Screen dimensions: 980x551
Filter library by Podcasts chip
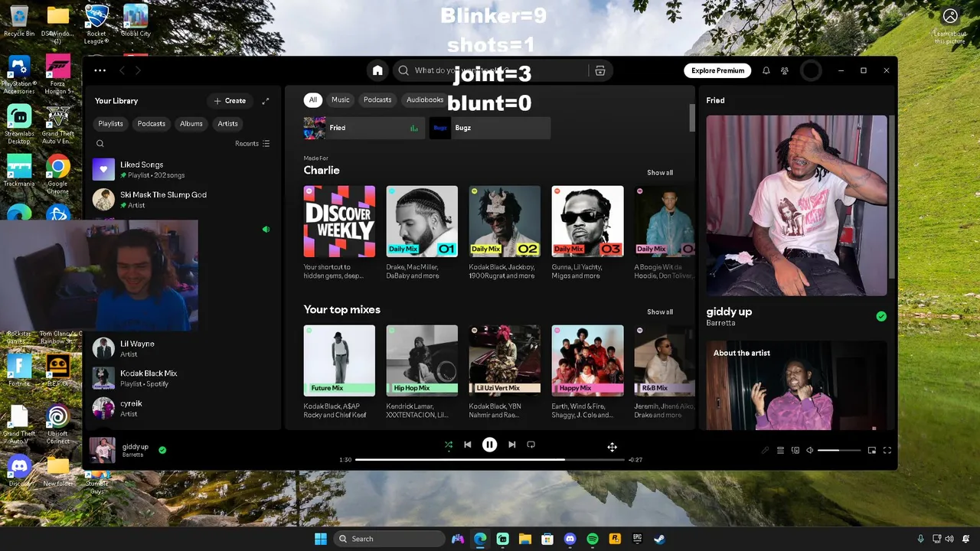152,123
